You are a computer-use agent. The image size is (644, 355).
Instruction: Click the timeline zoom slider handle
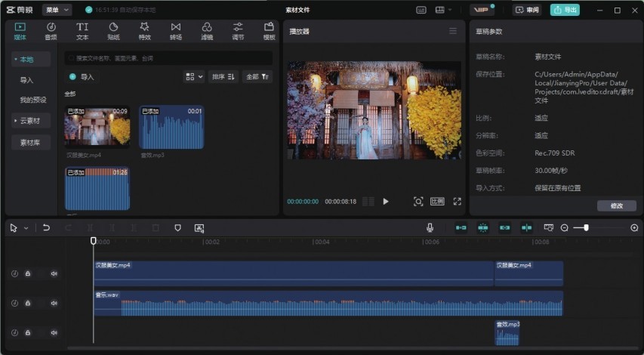(x=586, y=227)
